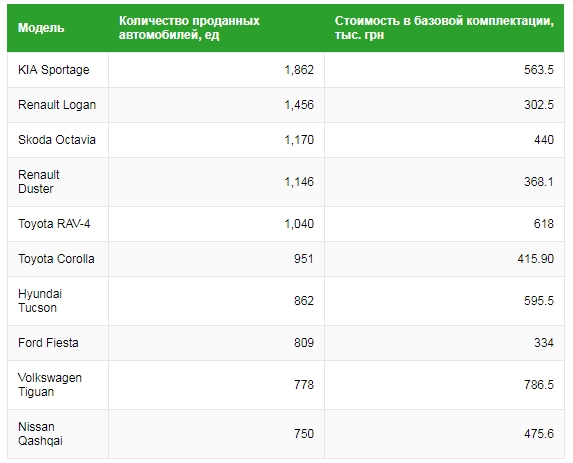
Task: Select the Skoda Octavia row label
Action: point(57,140)
